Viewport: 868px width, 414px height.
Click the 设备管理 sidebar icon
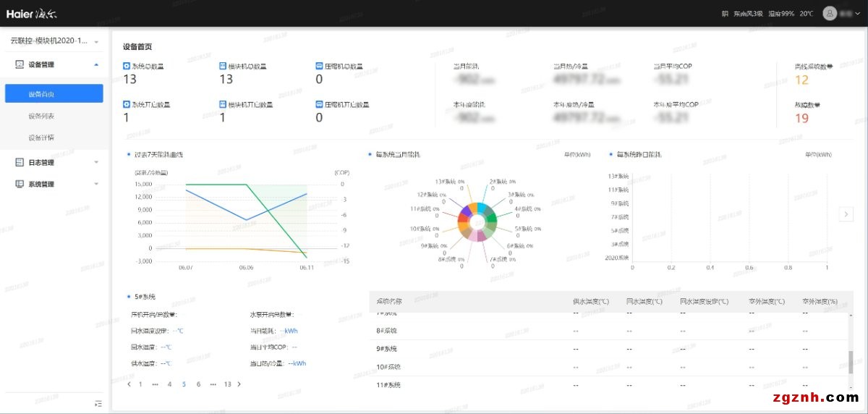click(x=20, y=64)
